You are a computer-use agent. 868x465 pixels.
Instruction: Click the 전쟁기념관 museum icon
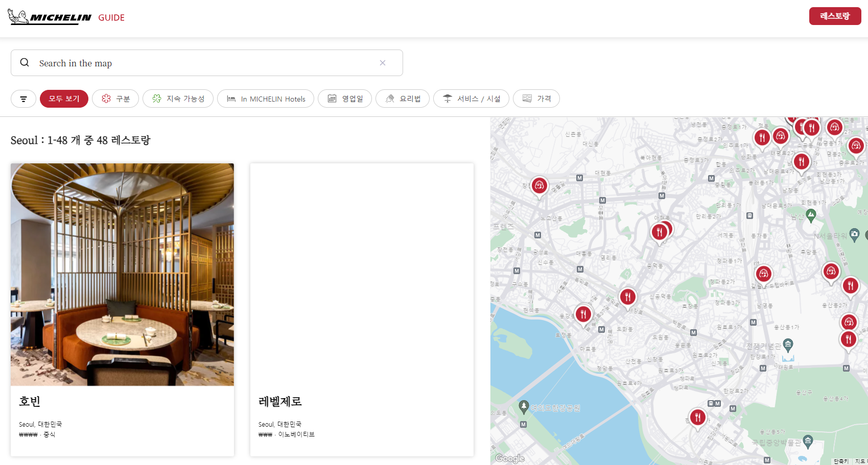click(x=788, y=345)
